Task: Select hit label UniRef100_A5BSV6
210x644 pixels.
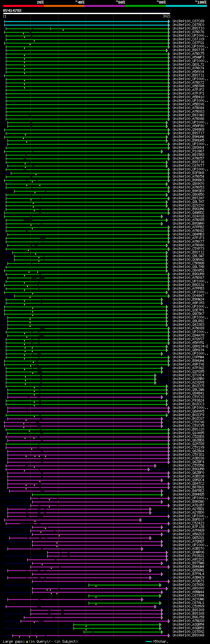Action: tap(188, 104)
